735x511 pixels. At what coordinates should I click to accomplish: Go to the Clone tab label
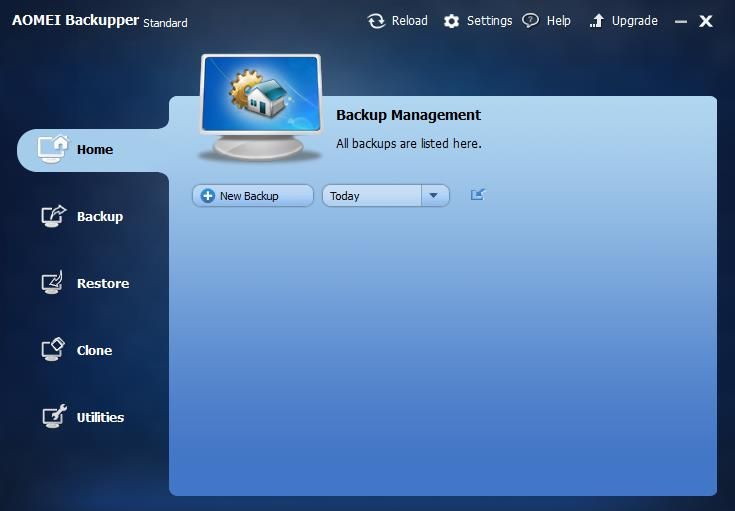click(94, 351)
